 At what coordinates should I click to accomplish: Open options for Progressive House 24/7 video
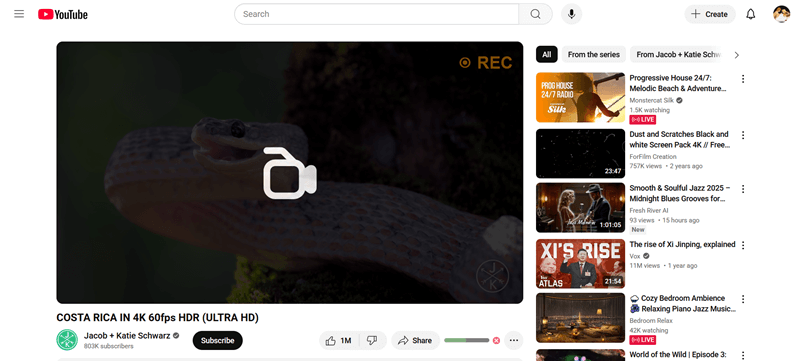(x=743, y=79)
